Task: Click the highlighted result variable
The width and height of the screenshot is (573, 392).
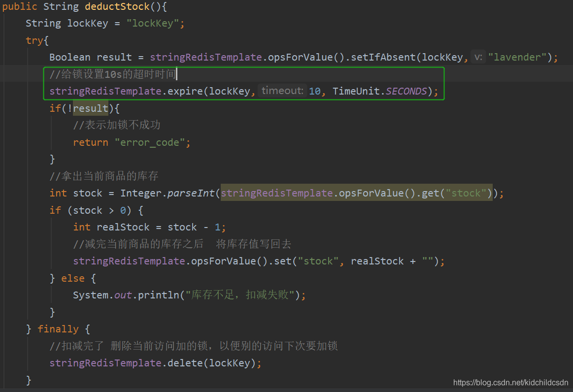Action: click(x=91, y=108)
